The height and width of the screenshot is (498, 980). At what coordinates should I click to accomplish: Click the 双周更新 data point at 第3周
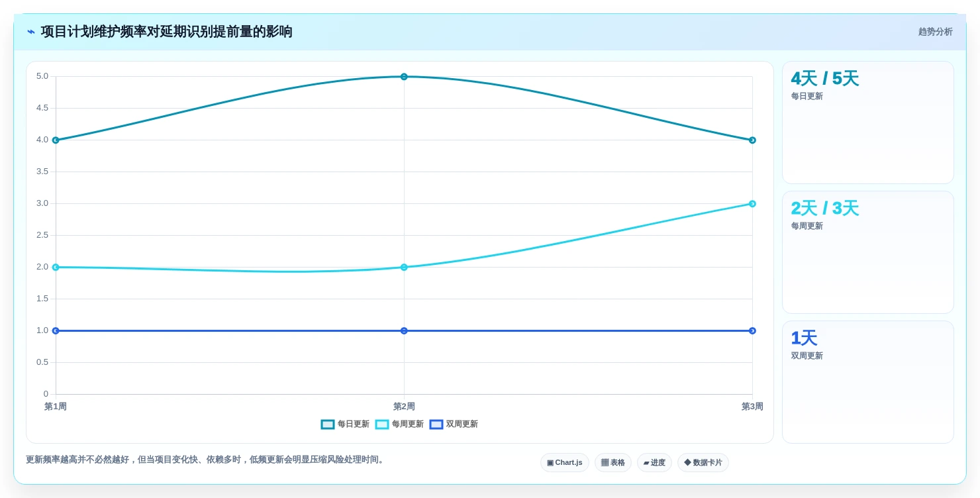pos(752,331)
